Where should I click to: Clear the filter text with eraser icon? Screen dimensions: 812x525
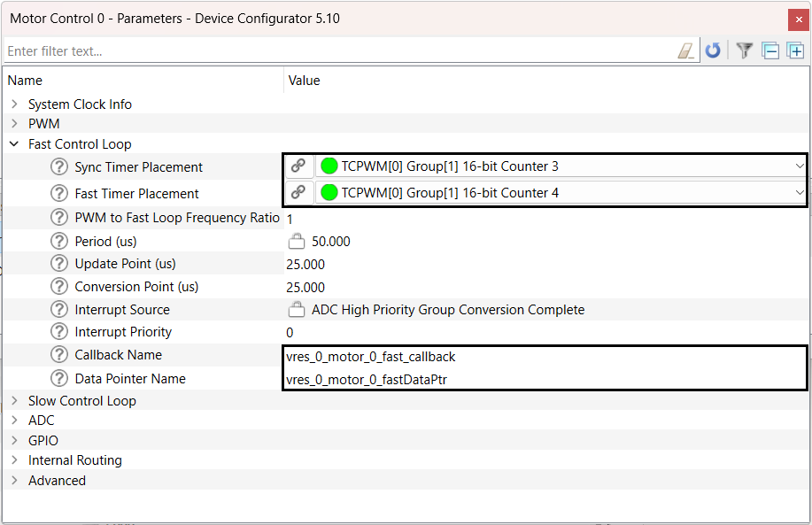coord(686,50)
